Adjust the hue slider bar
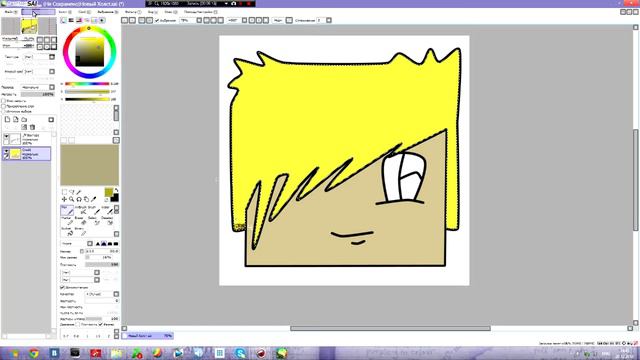The height and width of the screenshot is (360, 640). (x=87, y=84)
